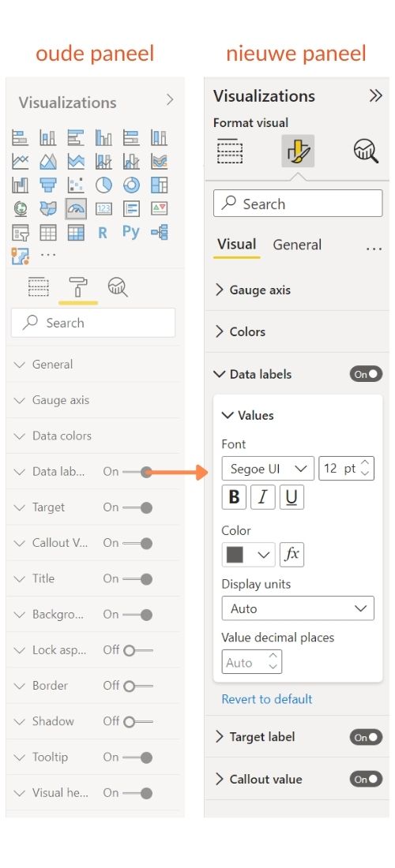395x868 pixels.
Task: Open the data label color swatch picker
Action: pos(248,555)
